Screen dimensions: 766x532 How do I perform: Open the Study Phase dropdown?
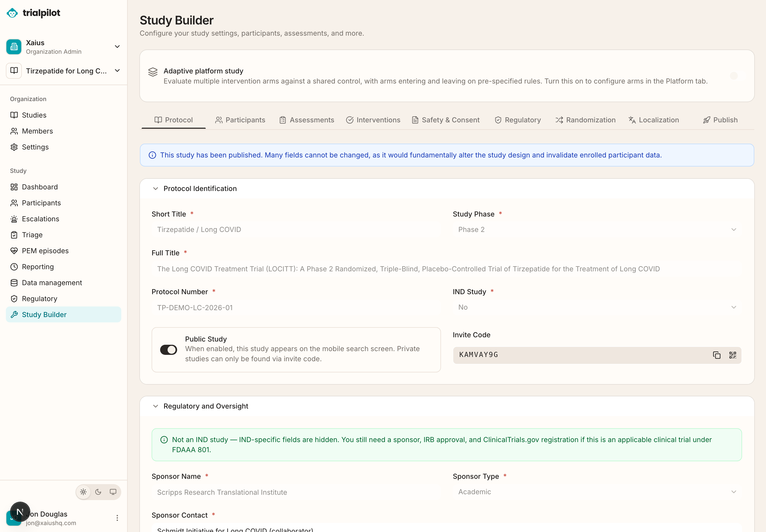tap(597, 229)
